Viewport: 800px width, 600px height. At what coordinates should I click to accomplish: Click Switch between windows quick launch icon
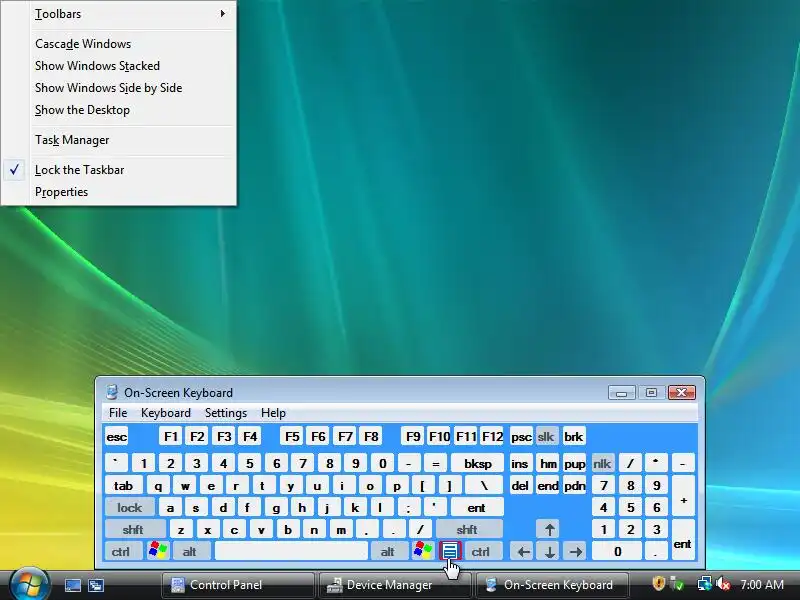(x=96, y=585)
